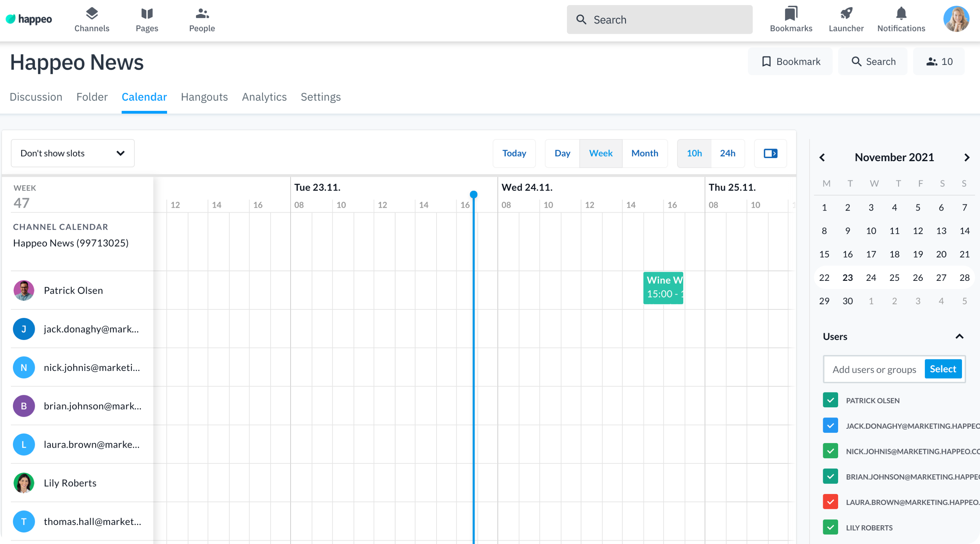Click the November 2021 month title

[x=894, y=157]
